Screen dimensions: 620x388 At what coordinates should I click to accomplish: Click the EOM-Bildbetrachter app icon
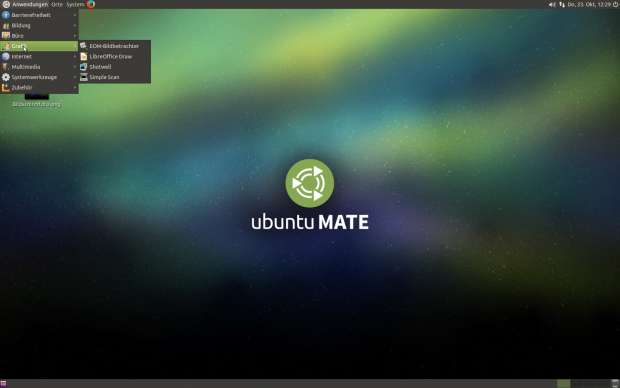pyautogui.click(x=83, y=46)
